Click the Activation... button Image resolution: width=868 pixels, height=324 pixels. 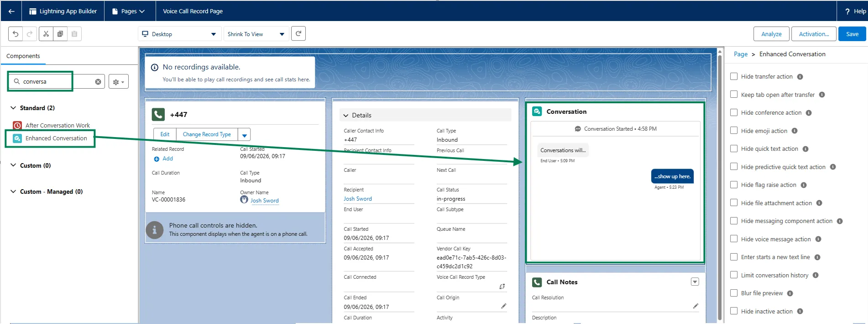point(814,34)
